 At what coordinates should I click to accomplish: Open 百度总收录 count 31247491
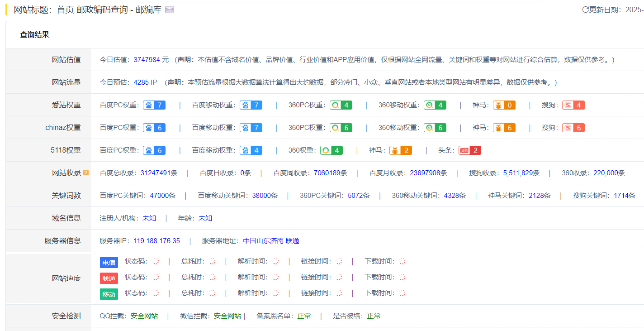(x=155, y=173)
